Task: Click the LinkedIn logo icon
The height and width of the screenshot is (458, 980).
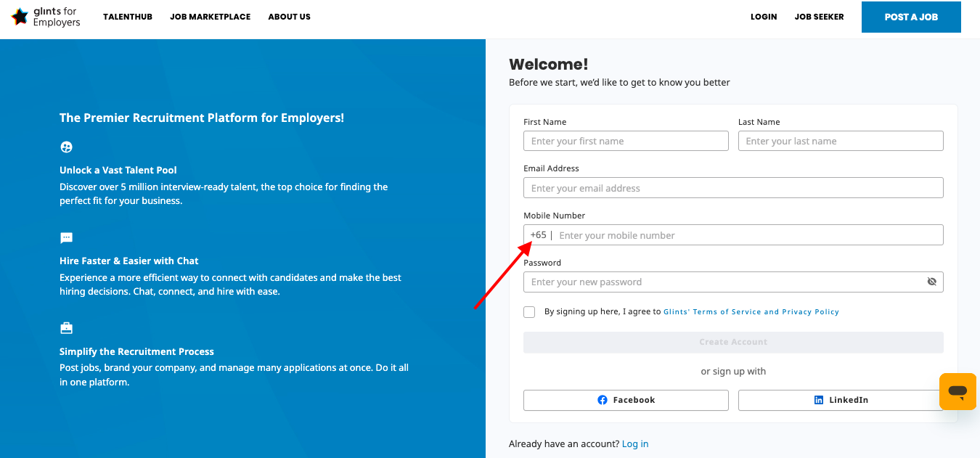Action: click(x=819, y=400)
